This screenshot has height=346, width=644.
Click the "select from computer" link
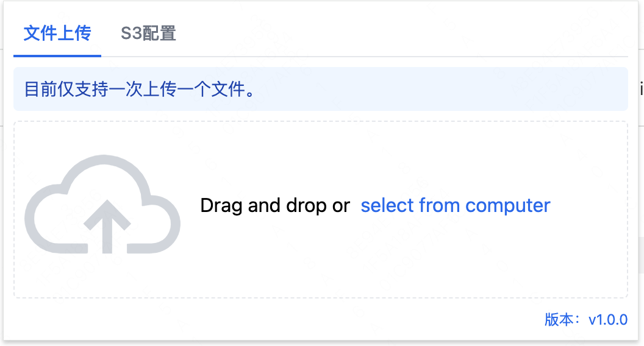point(455,205)
